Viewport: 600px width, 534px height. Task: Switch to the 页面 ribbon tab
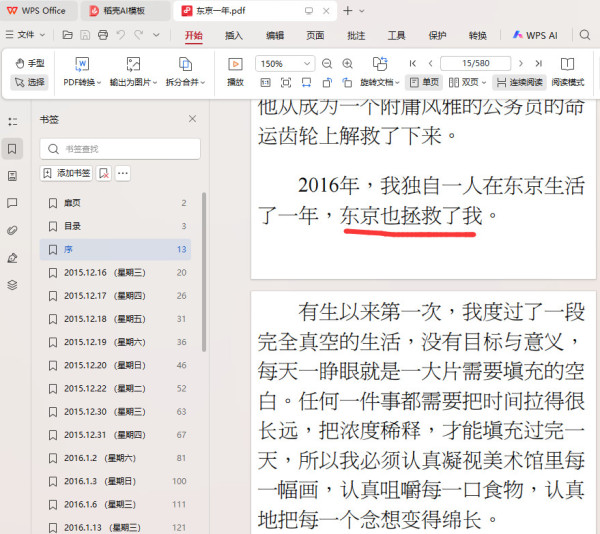point(315,36)
